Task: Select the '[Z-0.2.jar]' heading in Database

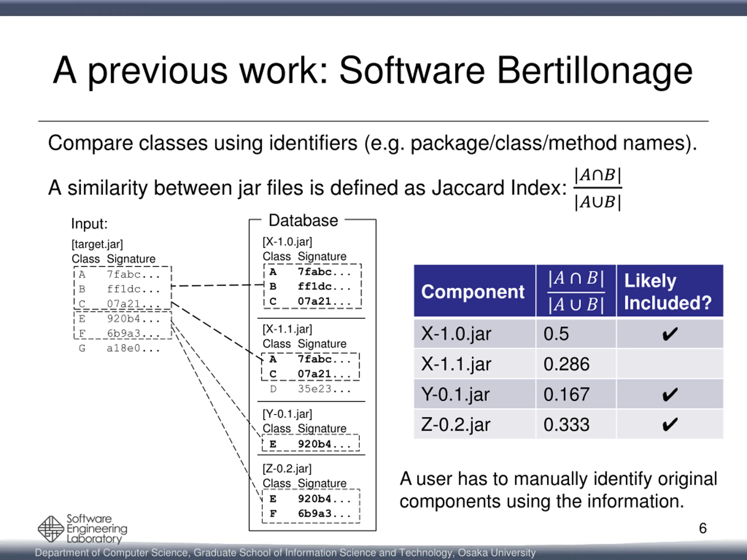Action: point(287,468)
